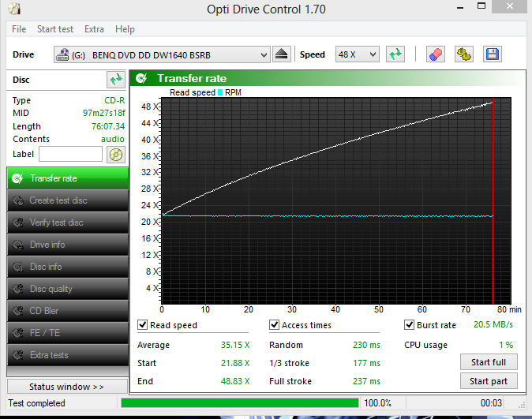Screen dimensions: 532x419
Task: Click the Test completed status text
Action: pos(36,403)
